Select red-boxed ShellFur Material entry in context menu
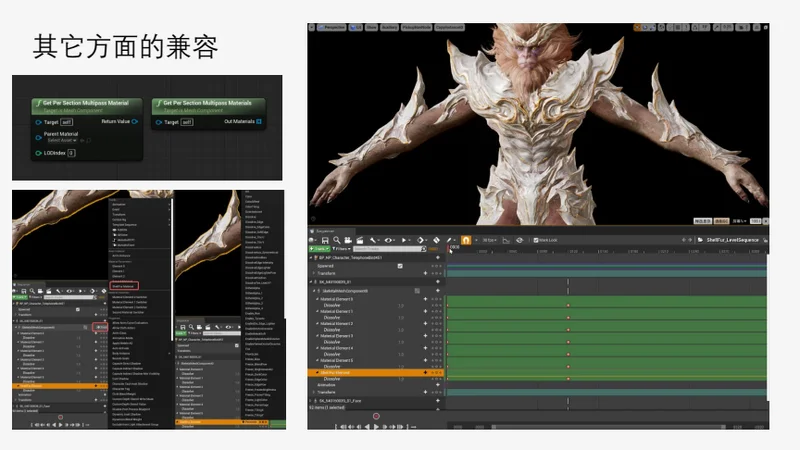The height and width of the screenshot is (450, 800). coord(124,286)
